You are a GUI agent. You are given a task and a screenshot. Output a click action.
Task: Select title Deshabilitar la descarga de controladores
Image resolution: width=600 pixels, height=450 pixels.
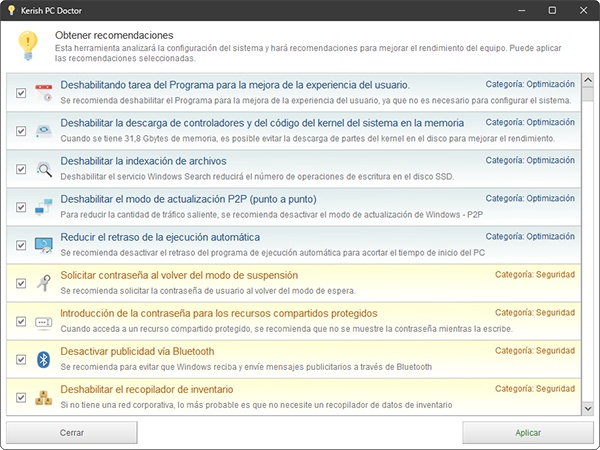click(262, 123)
